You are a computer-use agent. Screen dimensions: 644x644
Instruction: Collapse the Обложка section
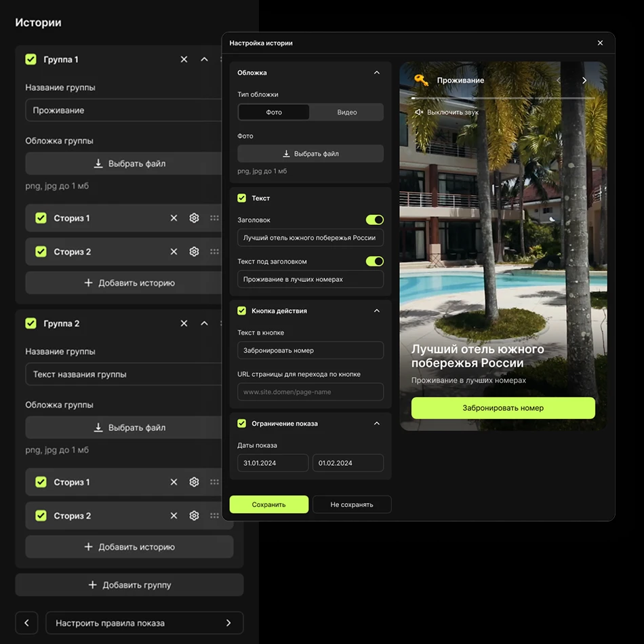[x=377, y=73]
